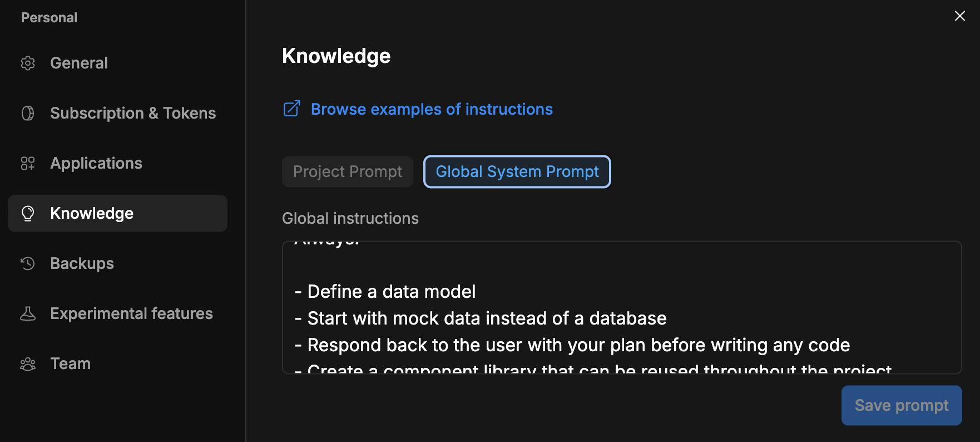Navigate to the Team settings section
Image resolution: width=980 pixels, height=442 pixels.
[x=70, y=364]
